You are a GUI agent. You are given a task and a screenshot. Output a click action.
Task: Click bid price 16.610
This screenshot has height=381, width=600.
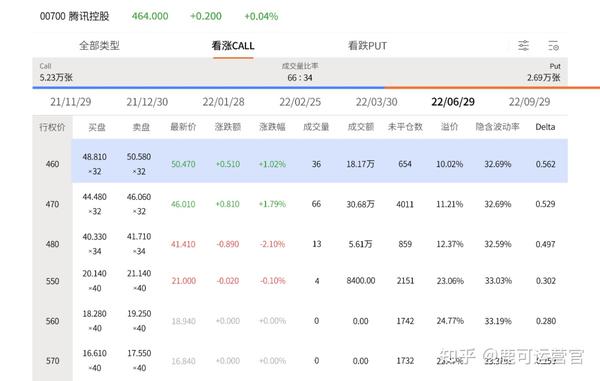point(95,353)
